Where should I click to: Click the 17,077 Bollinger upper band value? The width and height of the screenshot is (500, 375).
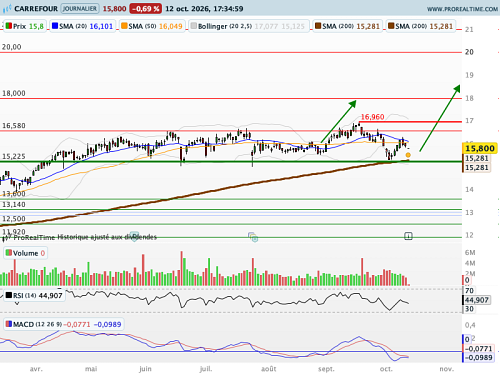[266, 26]
